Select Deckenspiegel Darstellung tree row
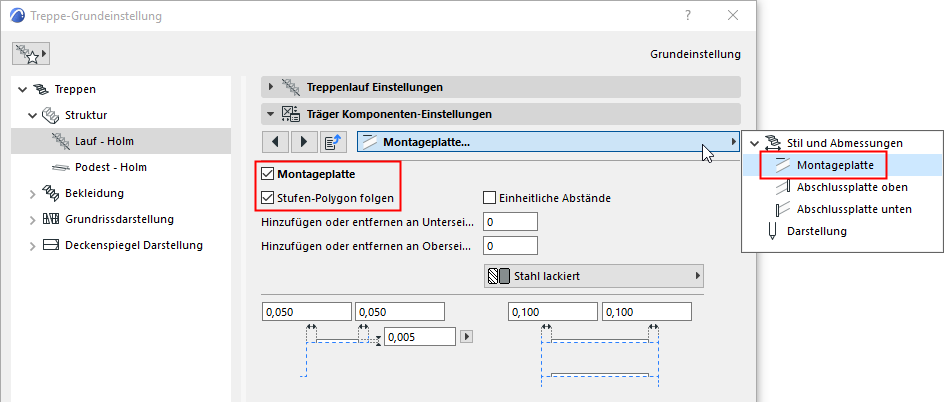 (121, 245)
